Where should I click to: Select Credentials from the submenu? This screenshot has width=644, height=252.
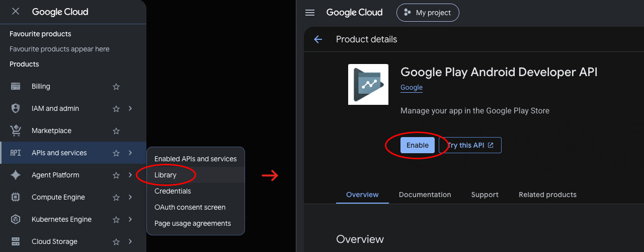click(195, 191)
